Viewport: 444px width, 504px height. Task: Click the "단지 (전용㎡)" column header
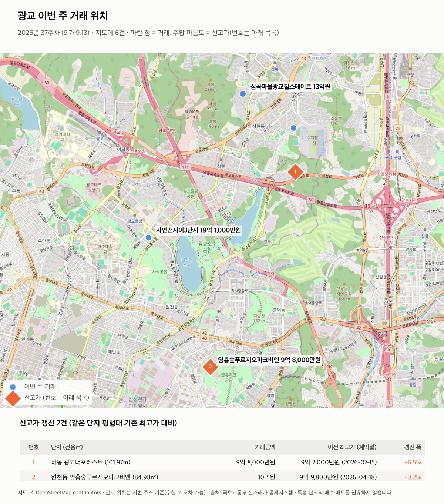pos(67,447)
